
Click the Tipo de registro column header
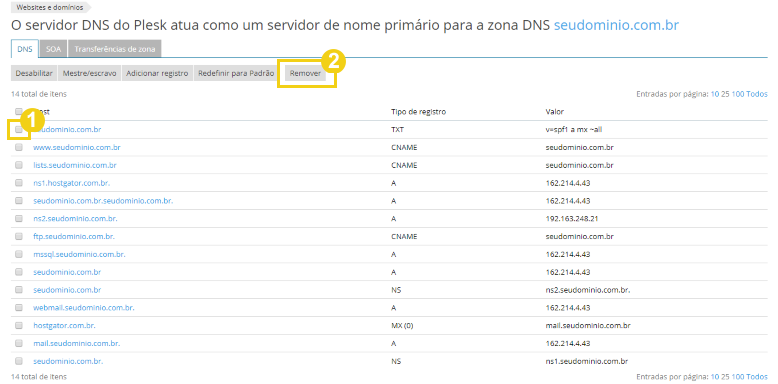pyautogui.click(x=419, y=112)
